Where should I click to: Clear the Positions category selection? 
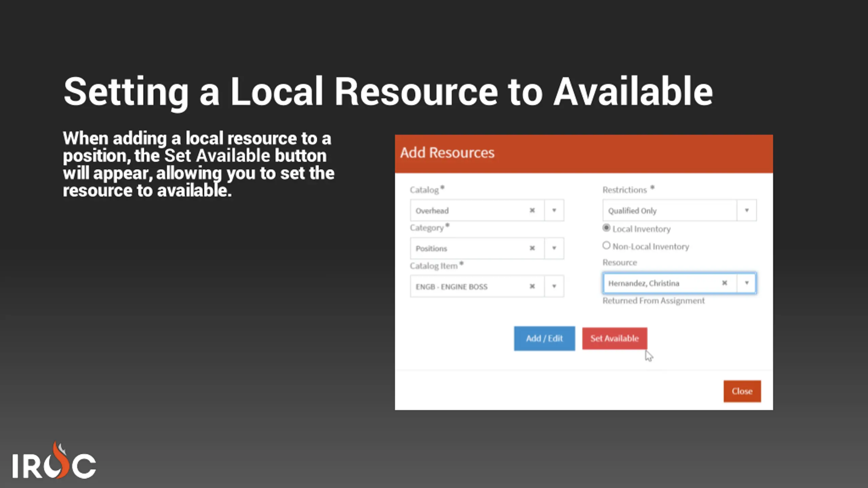532,248
